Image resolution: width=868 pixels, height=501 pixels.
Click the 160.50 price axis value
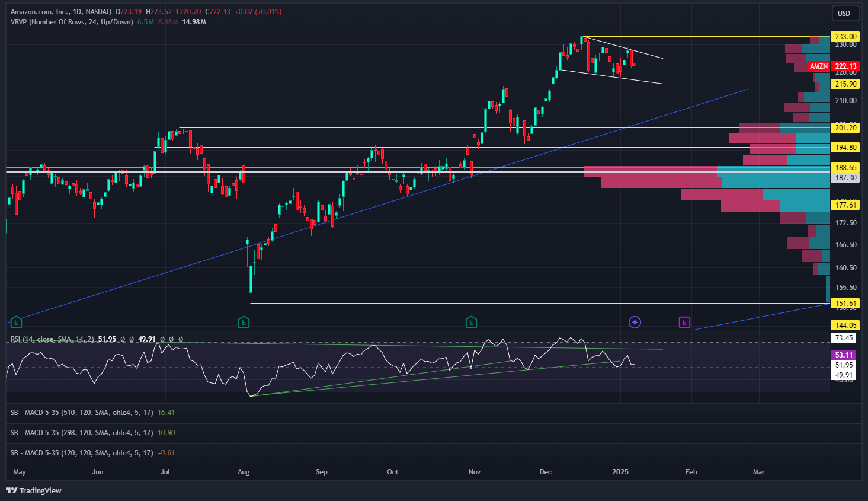(845, 268)
